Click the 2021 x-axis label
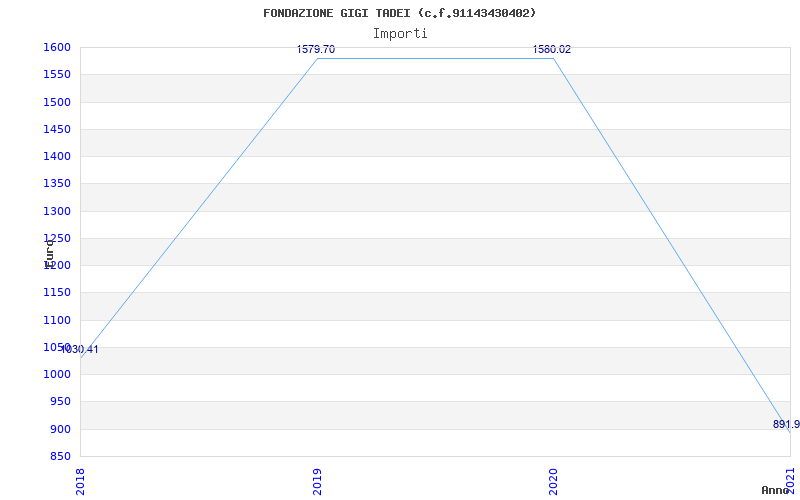 click(790, 481)
